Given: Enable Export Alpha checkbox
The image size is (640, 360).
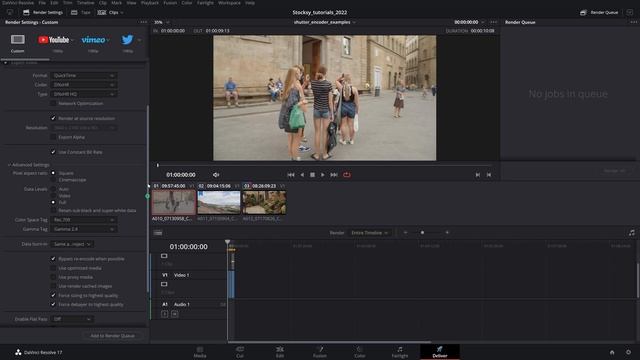Looking at the screenshot, I should (53, 137).
